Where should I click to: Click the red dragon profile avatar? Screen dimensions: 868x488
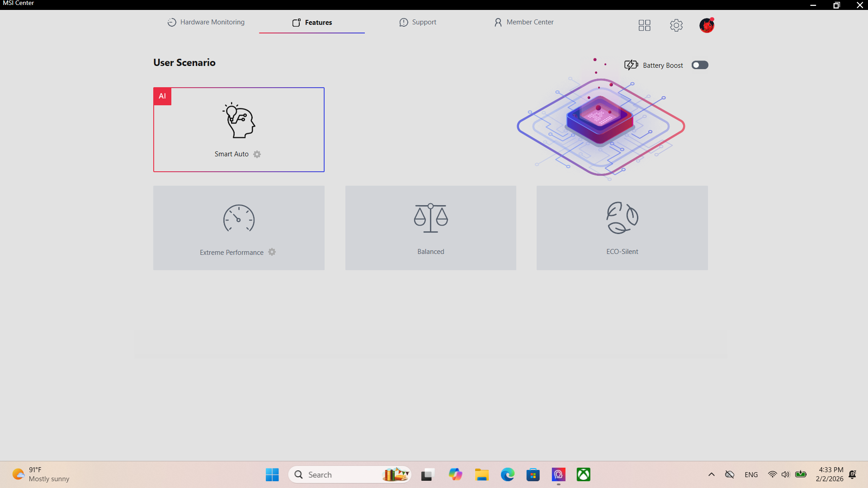pyautogui.click(x=707, y=25)
